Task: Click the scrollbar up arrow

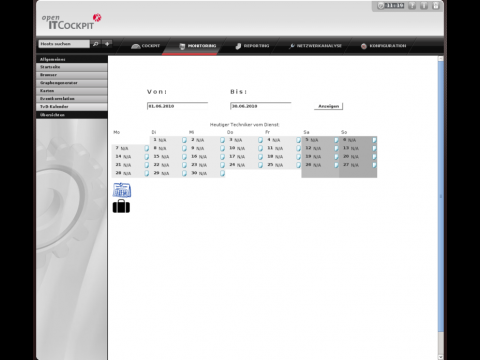Action: [x=441, y=59]
